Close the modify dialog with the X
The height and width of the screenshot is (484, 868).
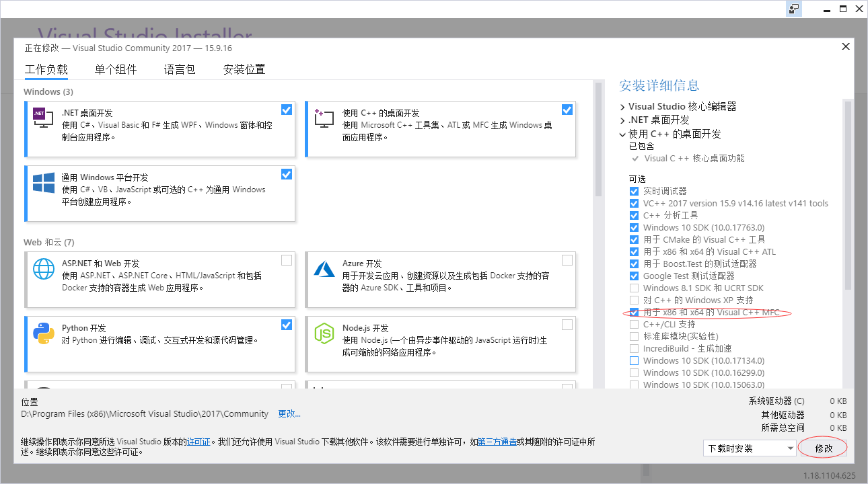pos(846,46)
